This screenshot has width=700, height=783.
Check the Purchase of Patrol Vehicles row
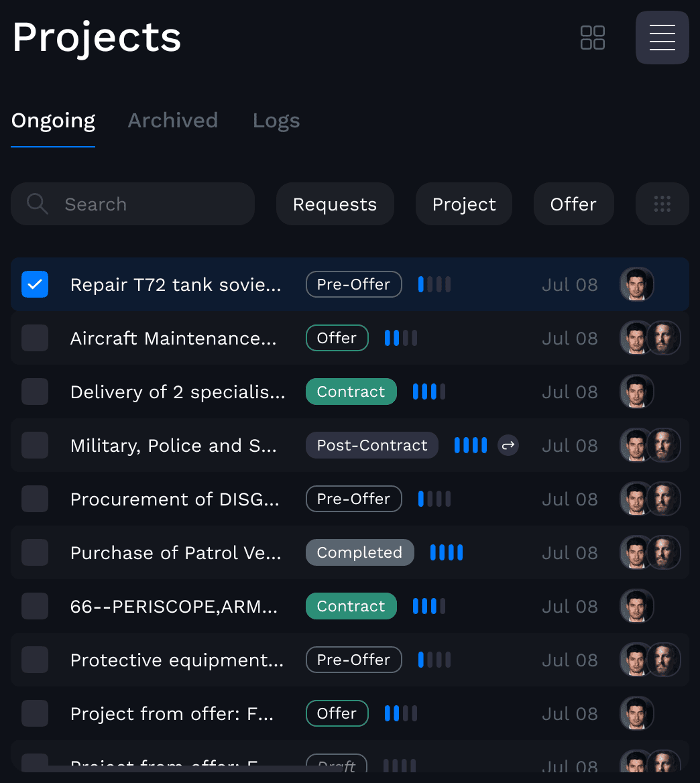point(35,552)
